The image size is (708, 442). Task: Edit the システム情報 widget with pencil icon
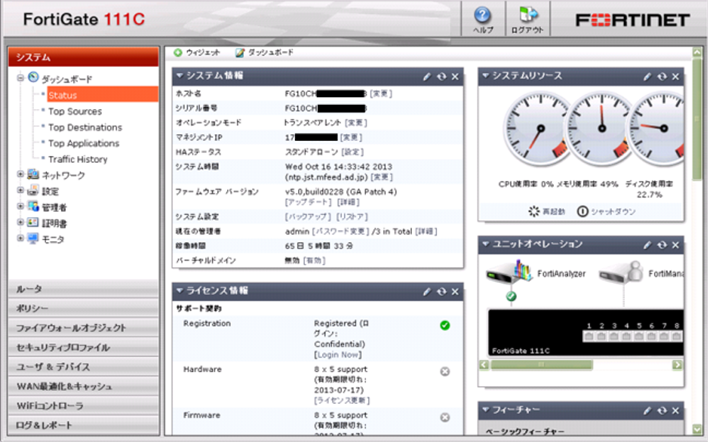(427, 77)
